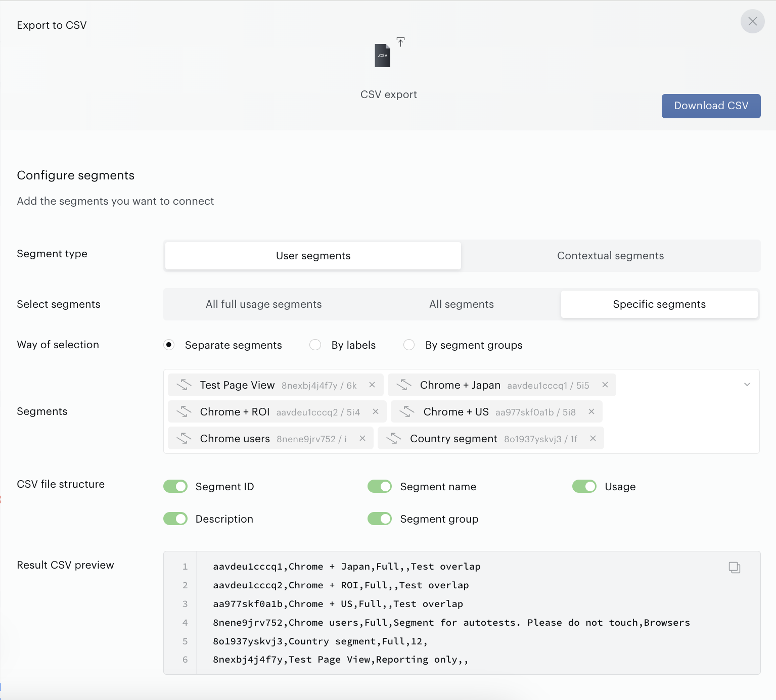The height and width of the screenshot is (700, 776).
Task: Choose All full usage segments option
Action: coord(263,304)
